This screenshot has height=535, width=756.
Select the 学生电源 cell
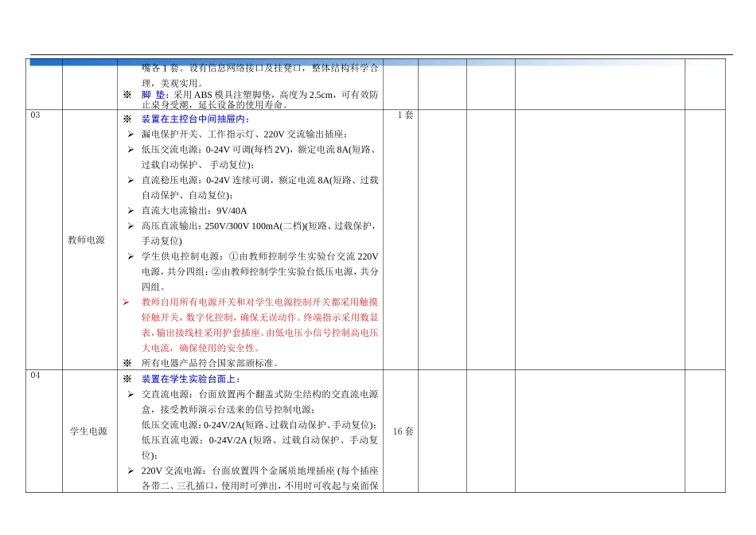point(90,431)
